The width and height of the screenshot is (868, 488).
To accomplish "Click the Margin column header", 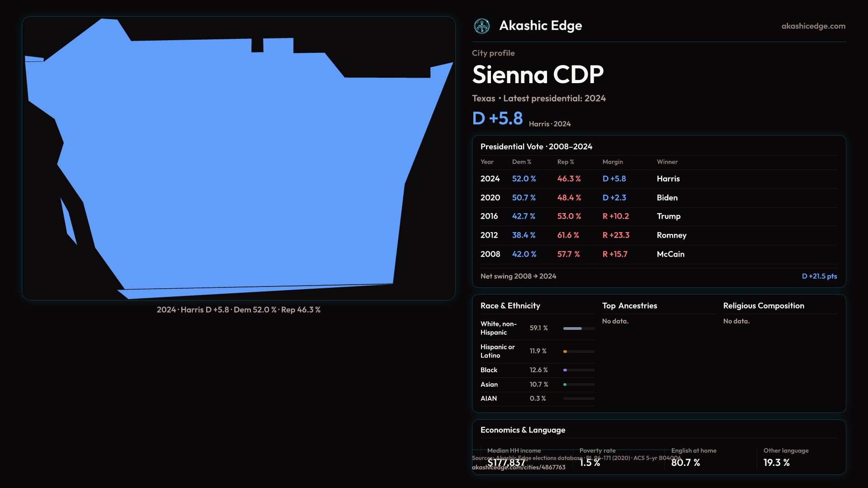I will [613, 162].
